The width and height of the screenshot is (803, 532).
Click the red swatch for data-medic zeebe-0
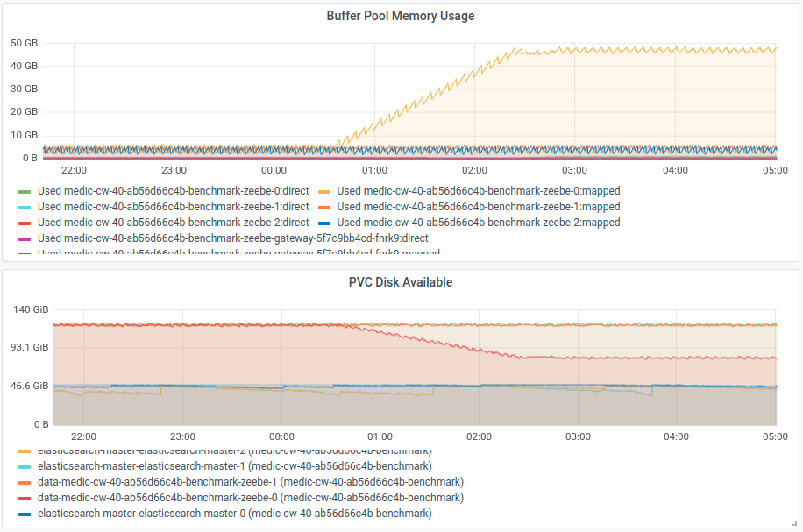point(25,499)
